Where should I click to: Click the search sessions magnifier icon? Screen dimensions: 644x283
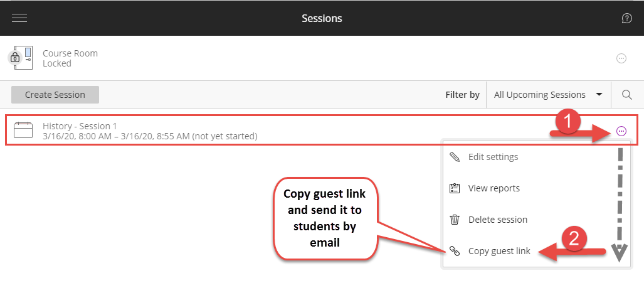[x=626, y=95]
